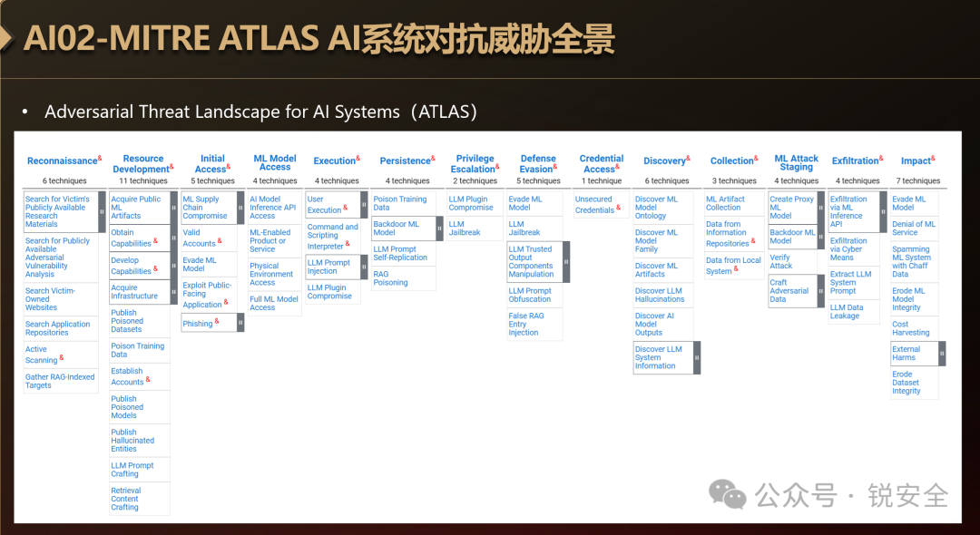The width and height of the screenshot is (980, 535).
Task: Open the ML Attack Staging tactic header
Action: 797,162
